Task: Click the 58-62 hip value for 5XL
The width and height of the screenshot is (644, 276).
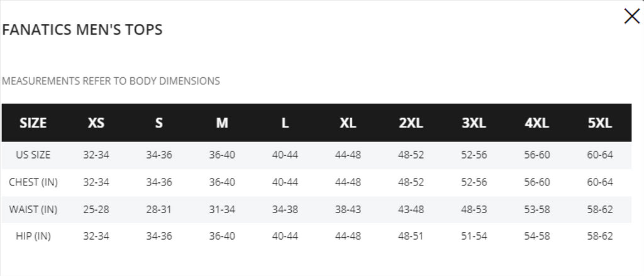Action: point(600,236)
